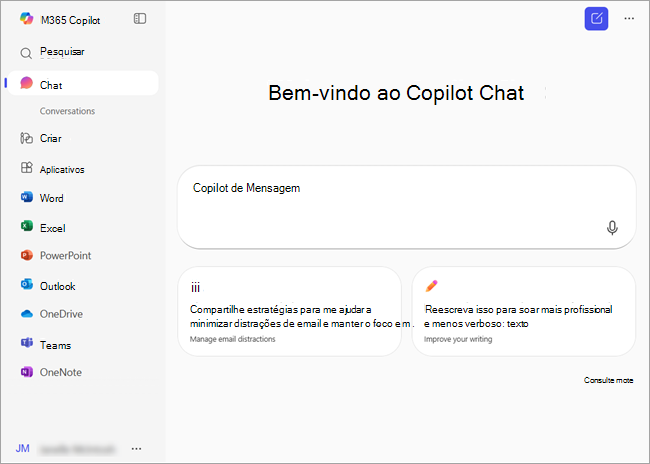Click the Aplicativos grid icon

pos(27,168)
